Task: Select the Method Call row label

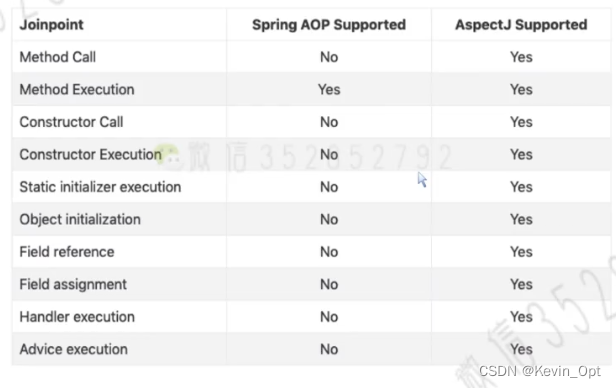Action: pos(58,57)
